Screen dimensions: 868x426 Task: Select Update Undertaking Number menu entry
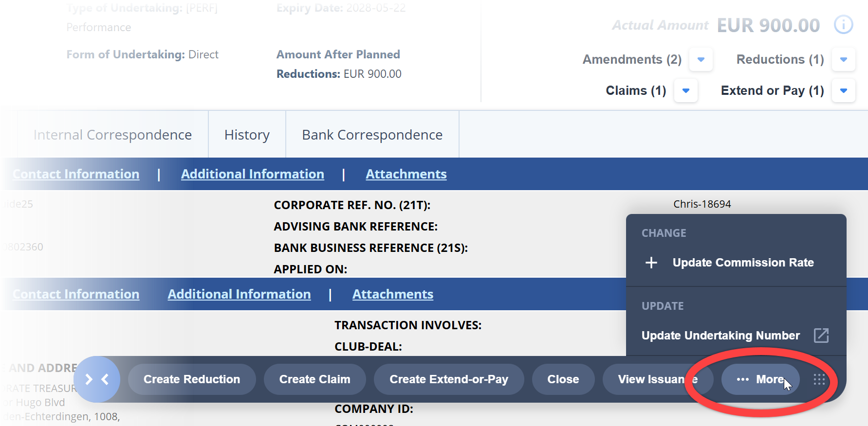click(720, 336)
